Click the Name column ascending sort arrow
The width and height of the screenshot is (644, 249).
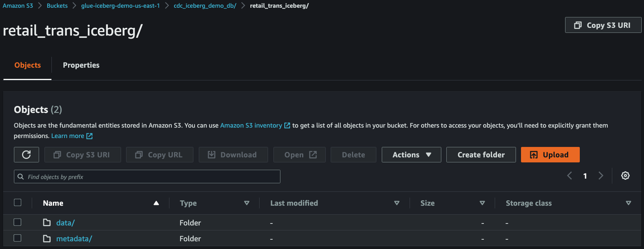pyautogui.click(x=156, y=203)
